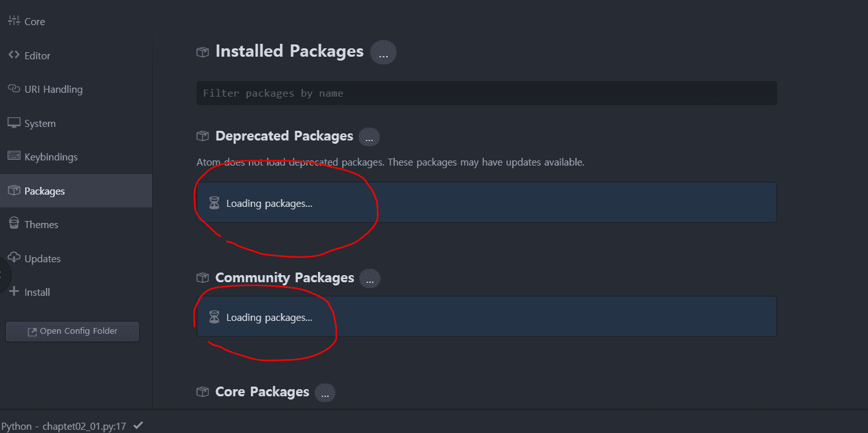Click Python status in the status bar
The width and height of the screenshot is (868, 433).
(x=63, y=426)
